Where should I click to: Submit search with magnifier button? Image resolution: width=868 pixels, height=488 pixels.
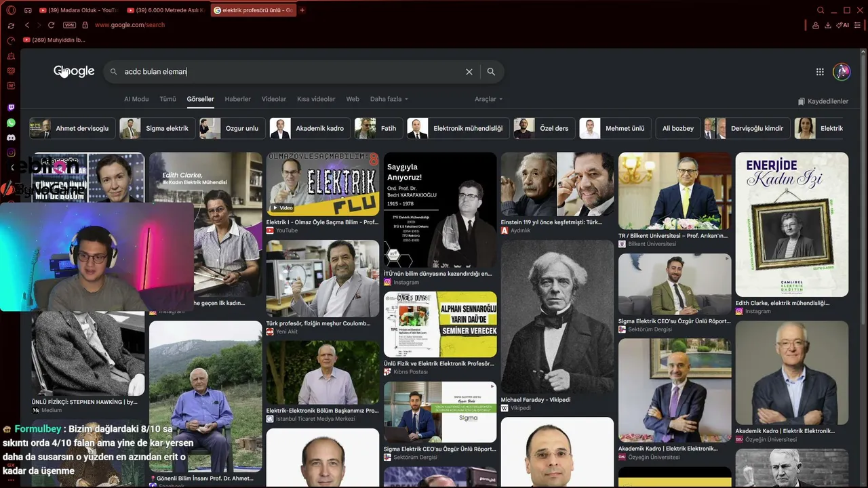[491, 72]
